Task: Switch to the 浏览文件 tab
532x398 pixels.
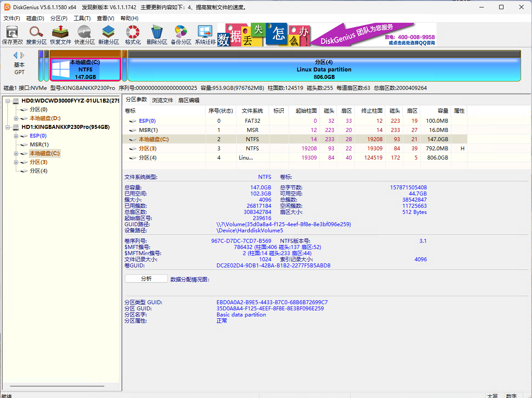Action: pyautogui.click(x=163, y=100)
